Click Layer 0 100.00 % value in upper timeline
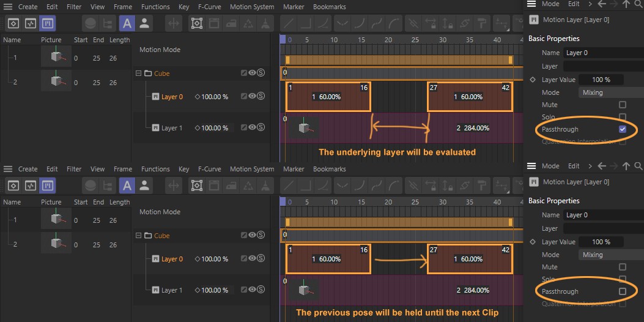Screen dimensions: 644x322 [215, 97]
